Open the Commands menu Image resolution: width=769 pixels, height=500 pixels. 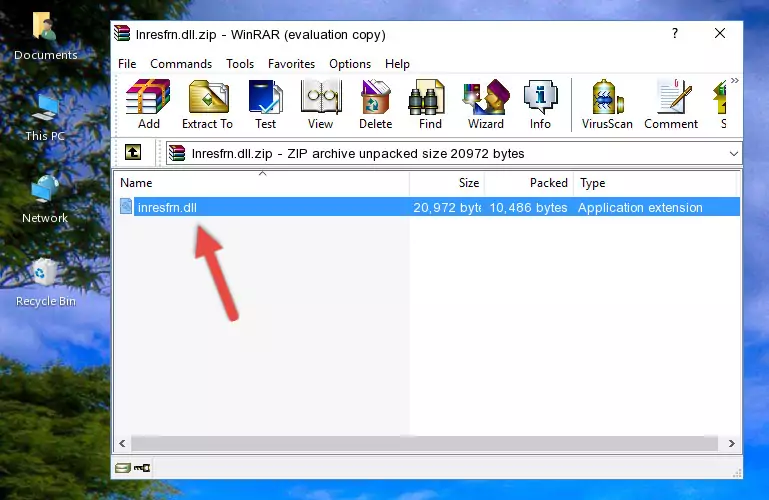[181, 64]
